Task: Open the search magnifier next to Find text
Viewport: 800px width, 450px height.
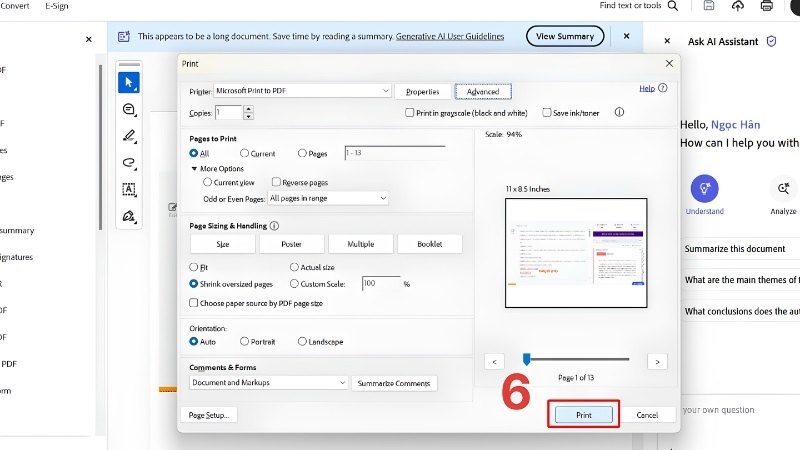Action: pos(673,6)
